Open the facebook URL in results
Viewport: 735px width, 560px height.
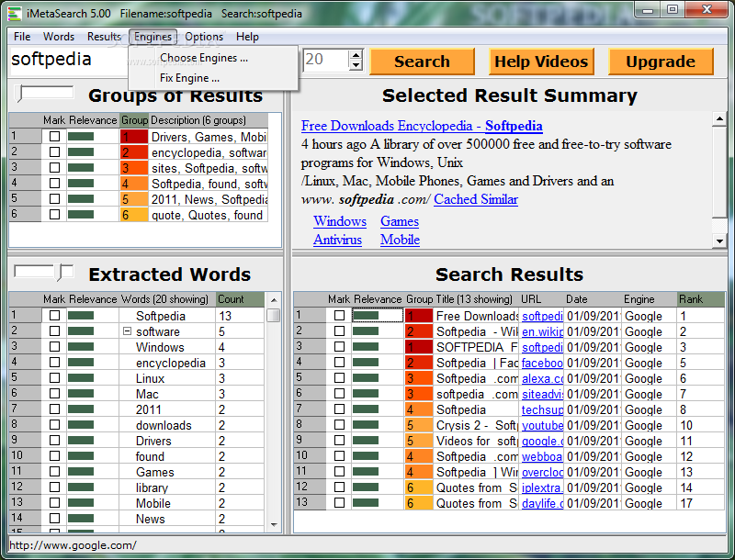(542, 363)
